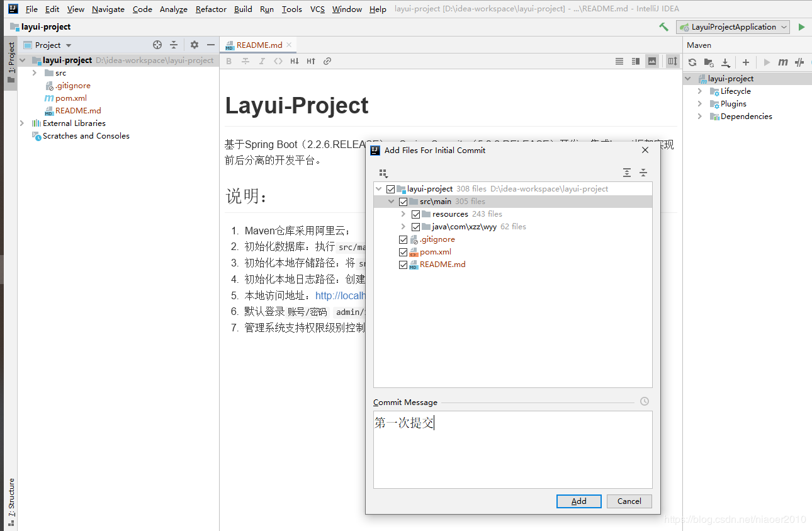The height and width of the screenshot is (531, 812).
Task: Expand the Maven Dependencies node
Action: 700,117
